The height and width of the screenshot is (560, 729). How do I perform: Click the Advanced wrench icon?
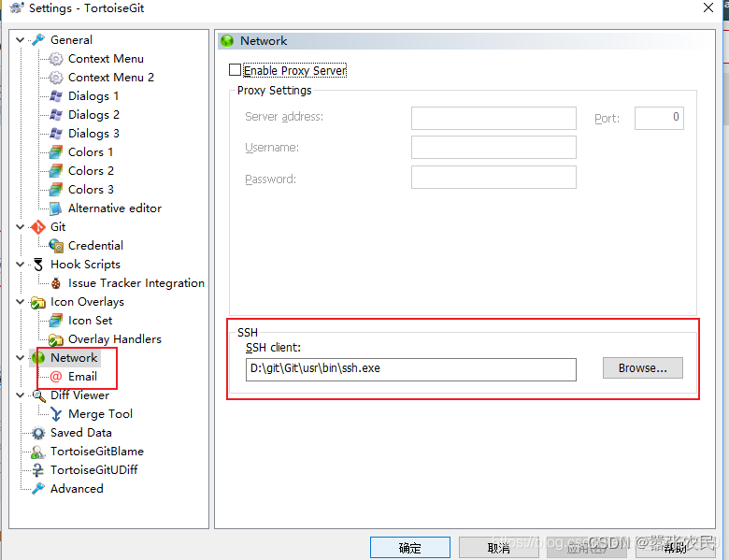pos(38,488)
